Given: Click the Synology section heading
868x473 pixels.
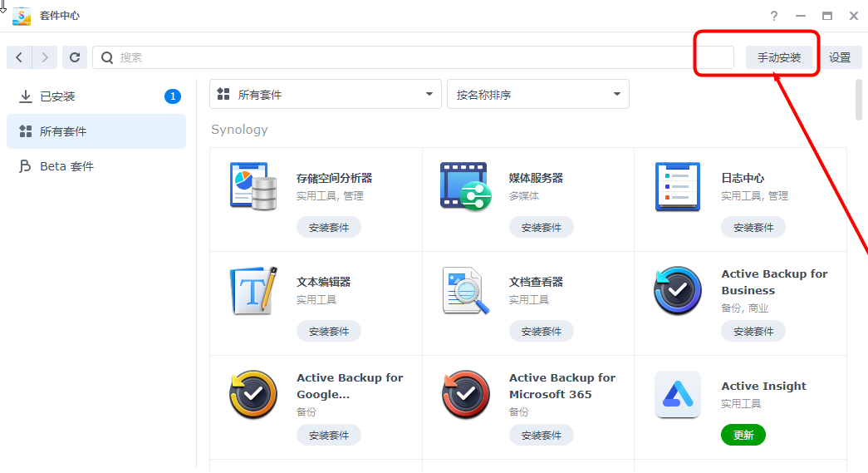Looking at the screenshot, I should pyautogui.click(x=239, y=130).
